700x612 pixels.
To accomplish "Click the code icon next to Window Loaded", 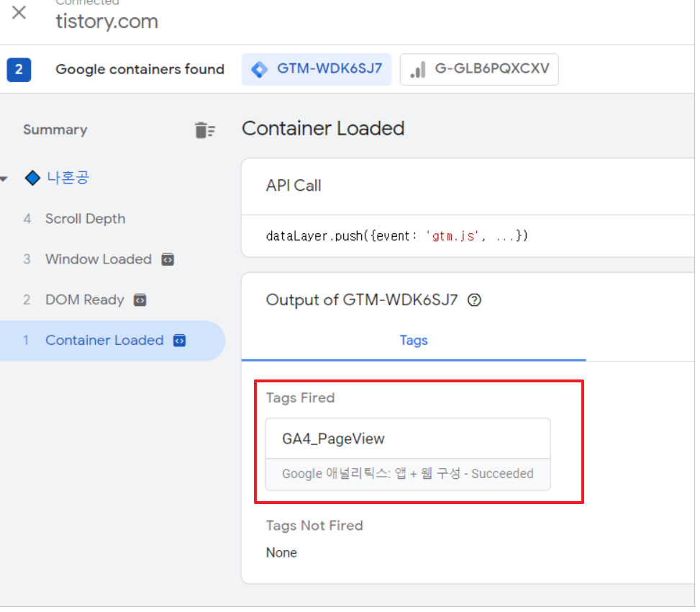I will (168, 259).
